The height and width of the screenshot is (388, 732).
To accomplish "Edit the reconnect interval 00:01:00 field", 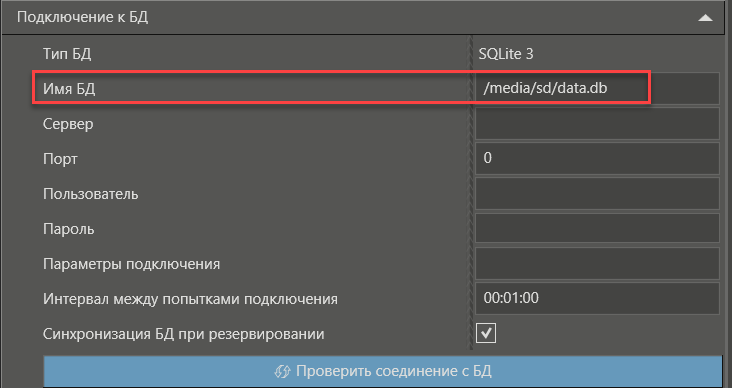I will tap(598, 298).
